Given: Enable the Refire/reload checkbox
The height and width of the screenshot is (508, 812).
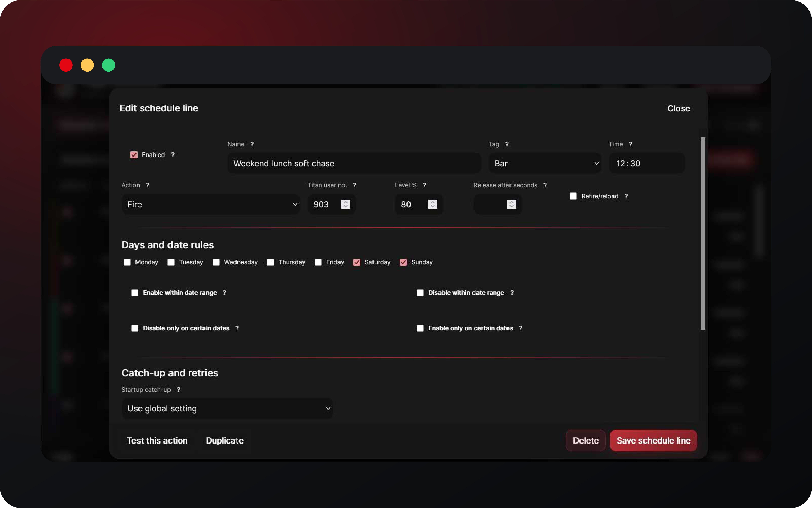Looking at the screenshot, I should point(573,196).
